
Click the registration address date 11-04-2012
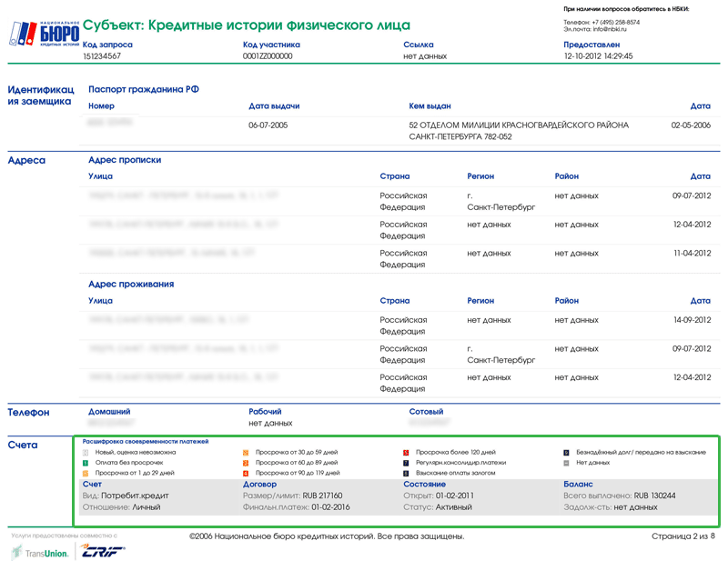click(692, 254)
